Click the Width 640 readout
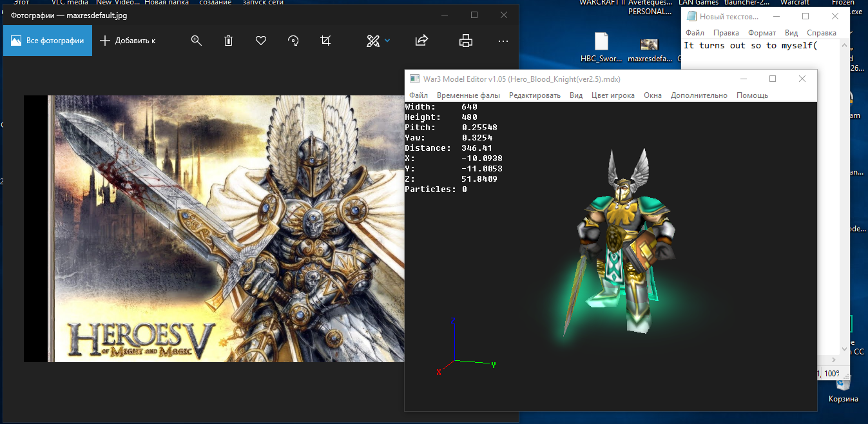This screenshot has height=424, width=868. [441, 107]
